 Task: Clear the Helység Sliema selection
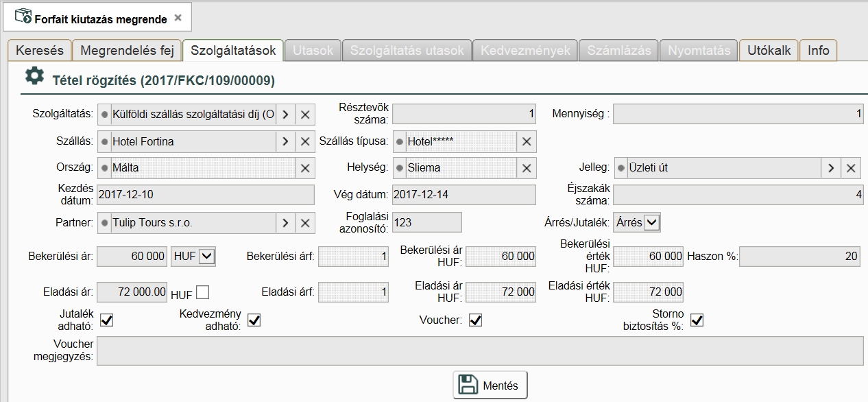[x=527, y=168]
